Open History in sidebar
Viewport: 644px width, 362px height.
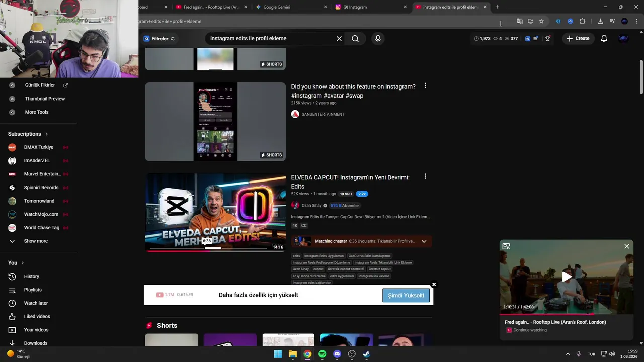click(x=31, y=277)
